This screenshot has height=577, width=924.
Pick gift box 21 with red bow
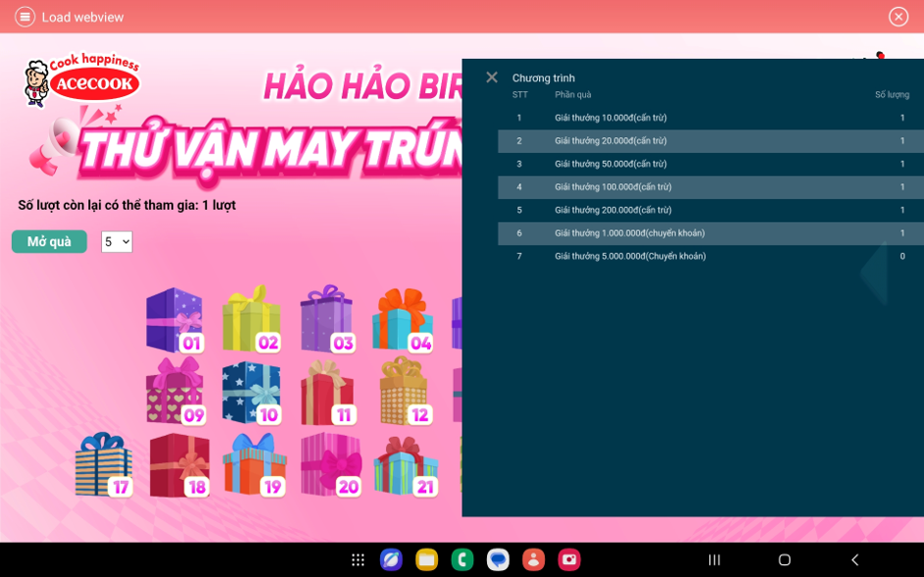406,465
